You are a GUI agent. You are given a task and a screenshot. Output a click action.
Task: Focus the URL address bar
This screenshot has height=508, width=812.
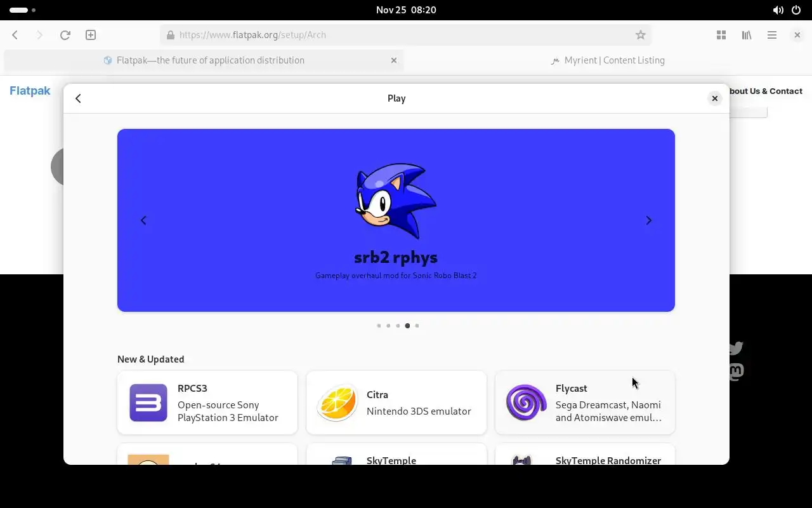406,35
